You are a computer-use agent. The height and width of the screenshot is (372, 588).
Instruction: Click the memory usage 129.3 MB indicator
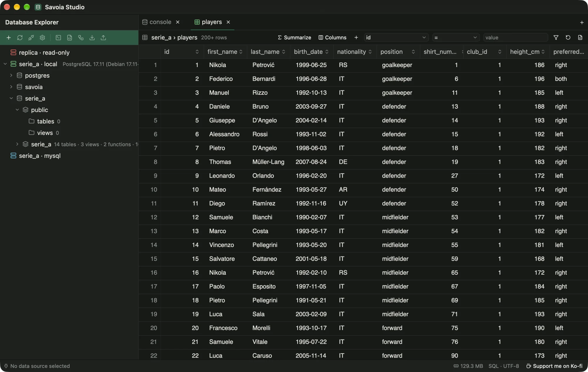pos(468,366)
